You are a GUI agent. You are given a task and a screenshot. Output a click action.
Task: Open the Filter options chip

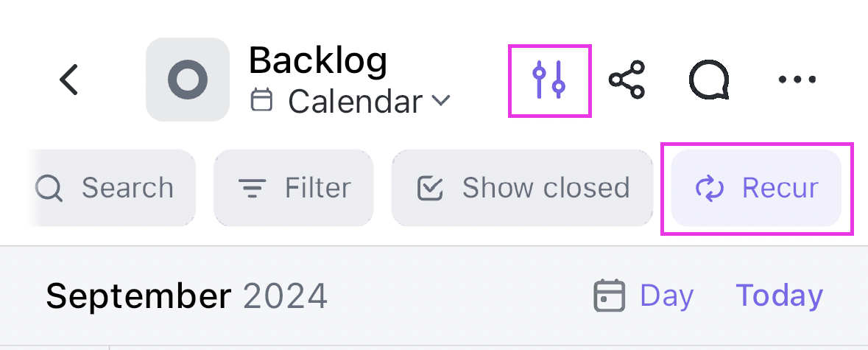coord(294,188)
